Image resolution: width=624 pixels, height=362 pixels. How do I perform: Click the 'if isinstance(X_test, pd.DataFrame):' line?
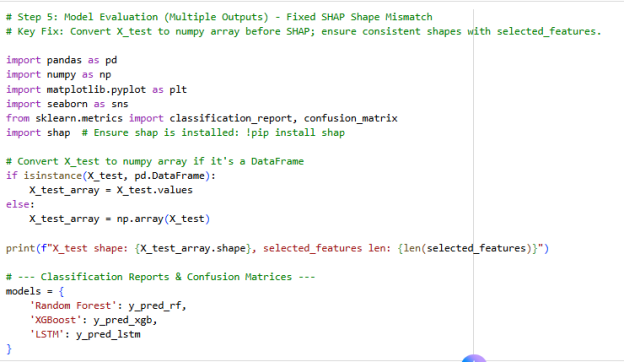[111, 175]
